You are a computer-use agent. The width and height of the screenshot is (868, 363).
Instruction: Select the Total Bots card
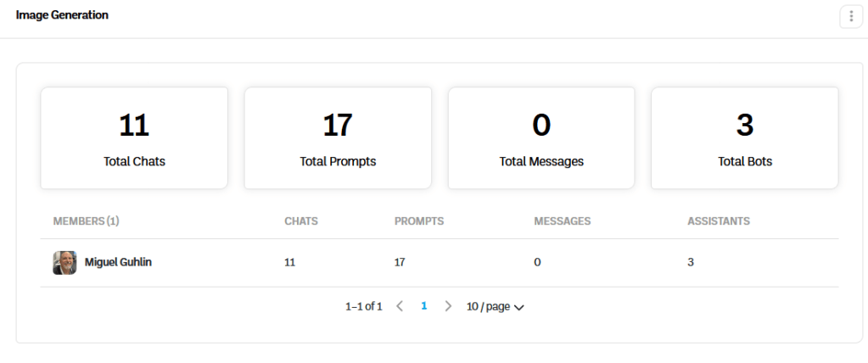(x=744, y=137)
